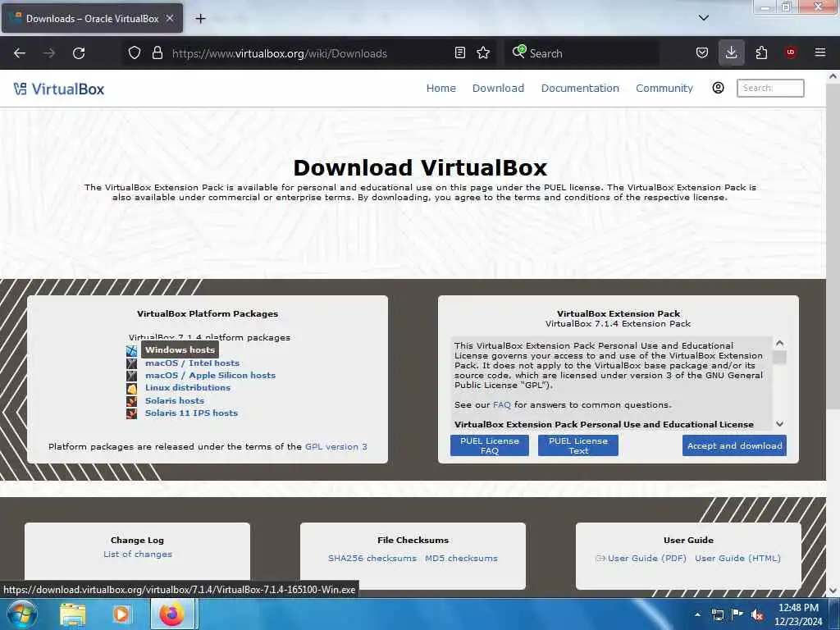The height and width of the screenshot is (630, 840).
Task: Open the Firefox downloads panel
Action: (x=731, y=52)
